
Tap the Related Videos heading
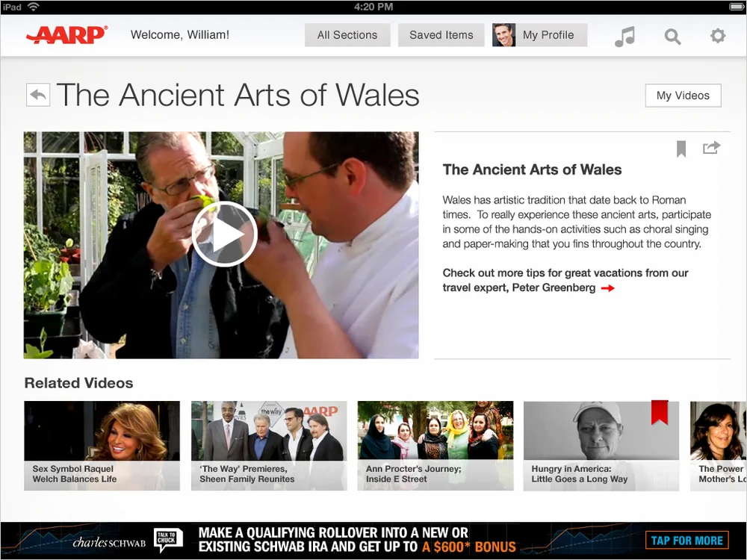pos(78,383)
